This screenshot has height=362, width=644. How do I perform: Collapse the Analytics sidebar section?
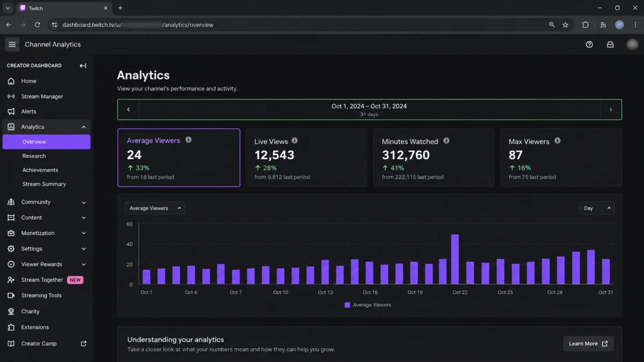click(x=84, y=127)
